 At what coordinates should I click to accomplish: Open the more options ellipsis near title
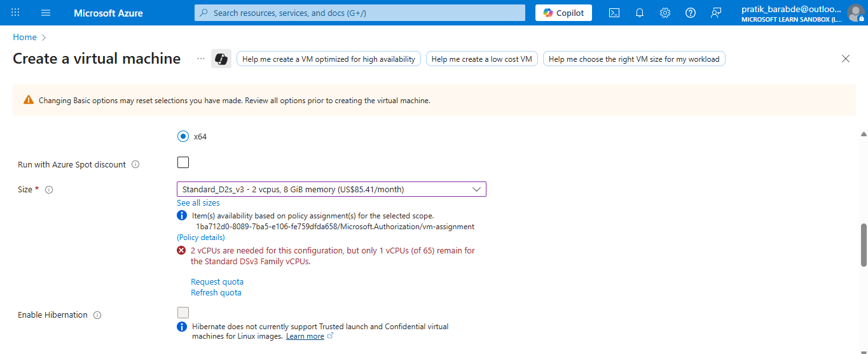point(201,59)
